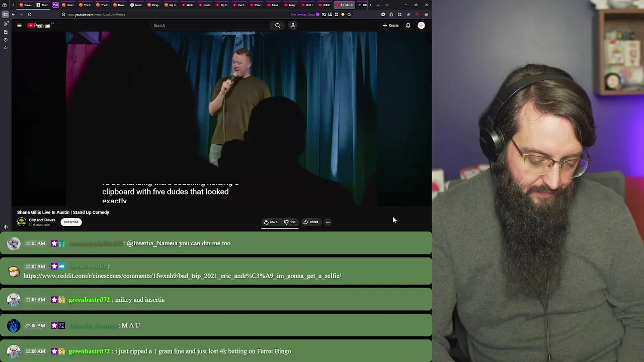
Task: Open the account avatar menu
Action: (421, 25)
